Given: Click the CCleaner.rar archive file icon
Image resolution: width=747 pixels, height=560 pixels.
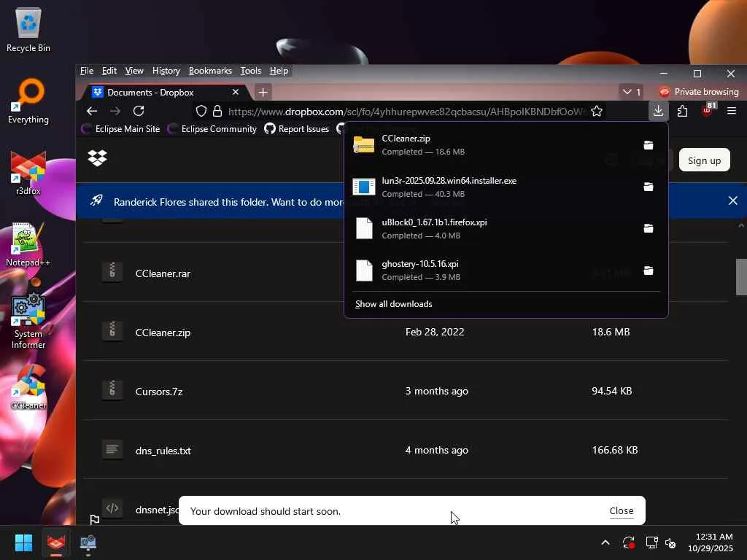Looking at the screenshot, I should 112,273.
